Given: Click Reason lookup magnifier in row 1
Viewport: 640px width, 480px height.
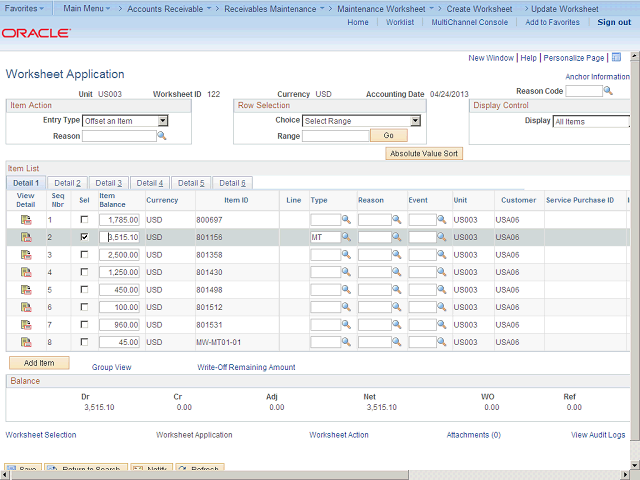Looking at the screenshot, I should (396, 219).
